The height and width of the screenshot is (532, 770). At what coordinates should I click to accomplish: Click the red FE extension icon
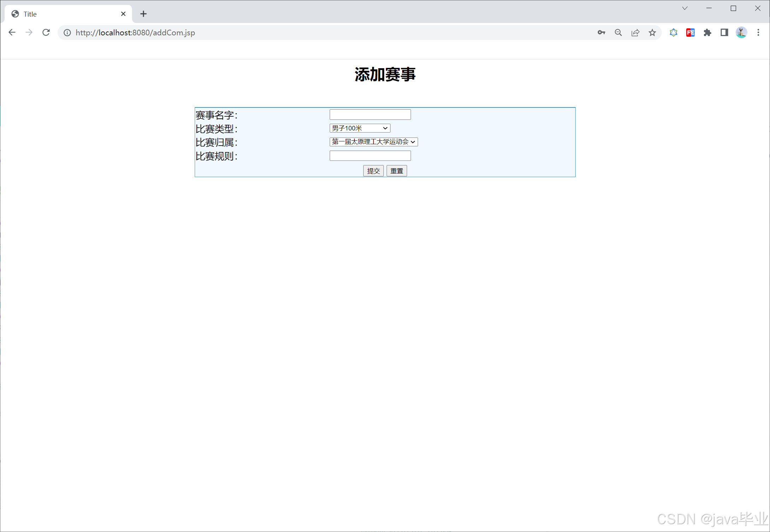[x=690, y=33]
